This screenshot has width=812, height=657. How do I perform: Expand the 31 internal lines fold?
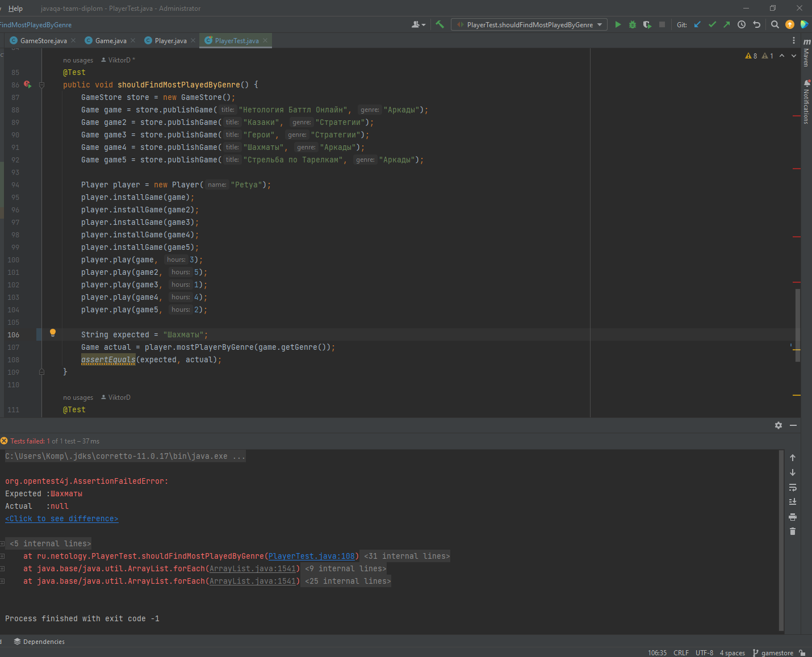pyautogui.click(x=407, y=556)
